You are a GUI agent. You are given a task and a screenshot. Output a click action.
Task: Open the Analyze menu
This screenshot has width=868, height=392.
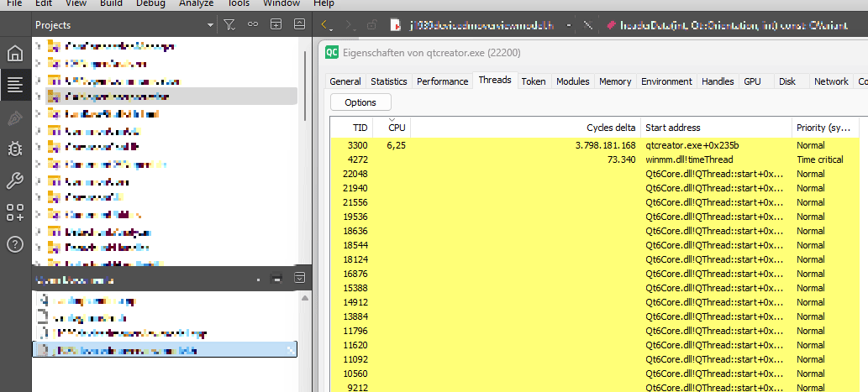(196, 3)
